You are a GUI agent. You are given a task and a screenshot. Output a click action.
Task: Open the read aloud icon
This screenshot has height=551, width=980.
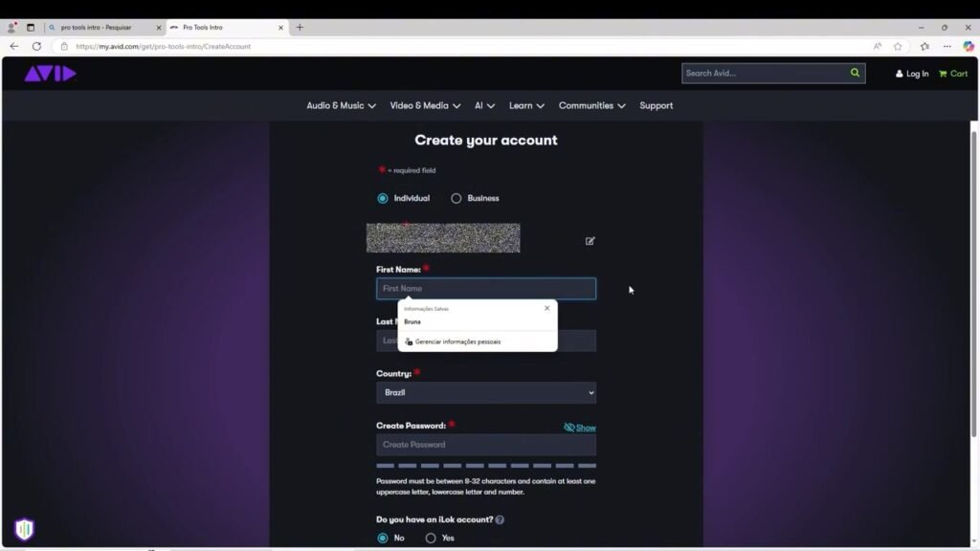tap(878, 46)
